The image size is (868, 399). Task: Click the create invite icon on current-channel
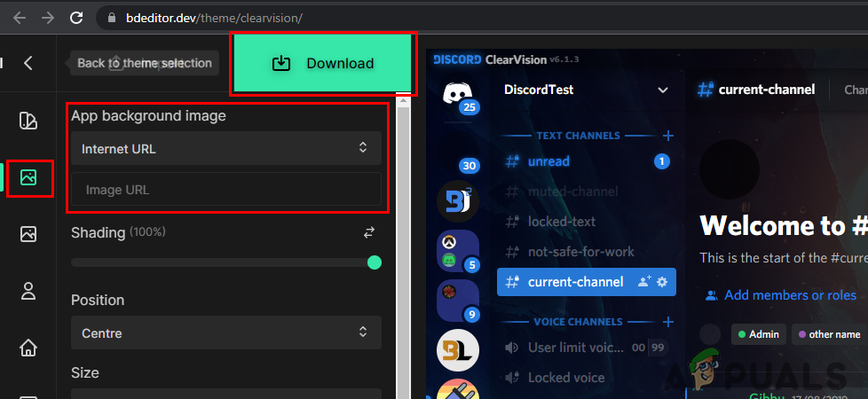[x=644, y=282]
